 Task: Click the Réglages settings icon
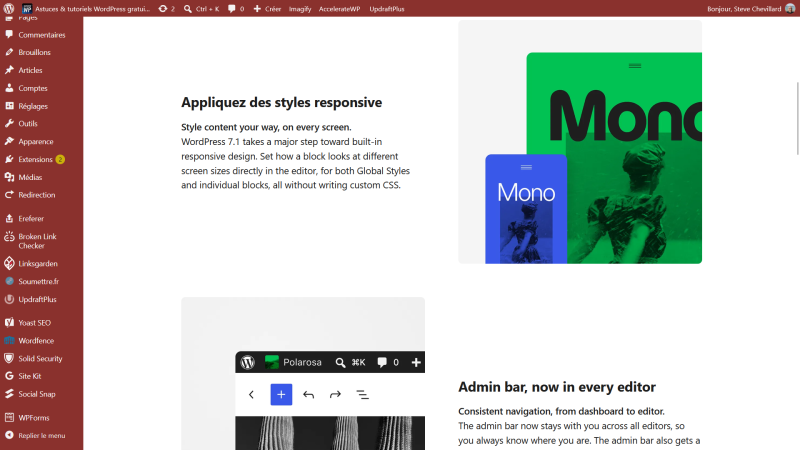click(9, 106)
